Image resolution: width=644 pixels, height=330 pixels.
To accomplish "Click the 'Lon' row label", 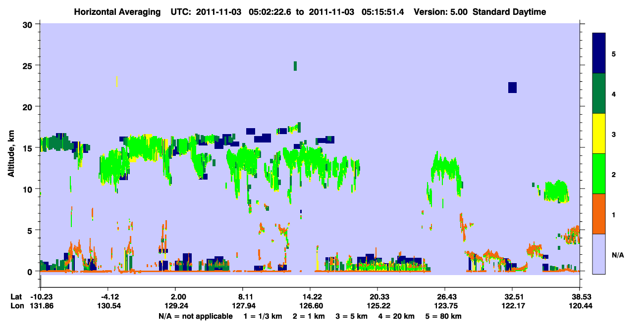I will (x=16, y=306).
